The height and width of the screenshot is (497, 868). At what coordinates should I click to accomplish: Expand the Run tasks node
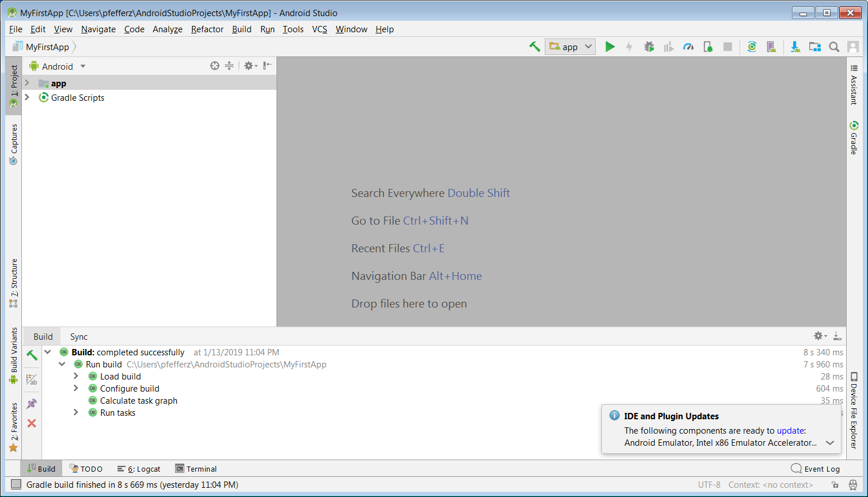[x=75, y=412]
